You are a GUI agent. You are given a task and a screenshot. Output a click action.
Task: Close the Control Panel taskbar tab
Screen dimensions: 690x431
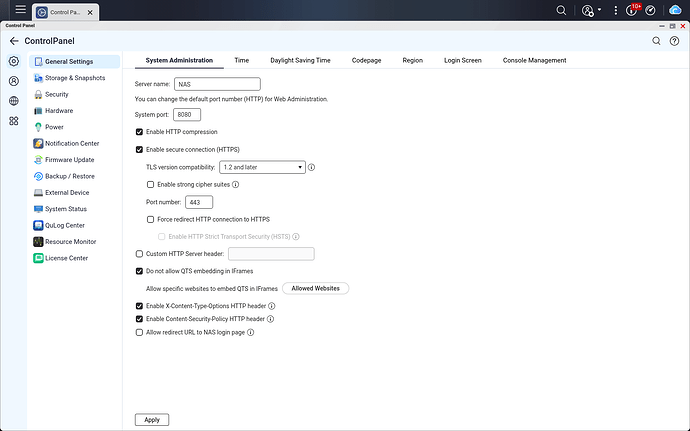coord(90,12)
